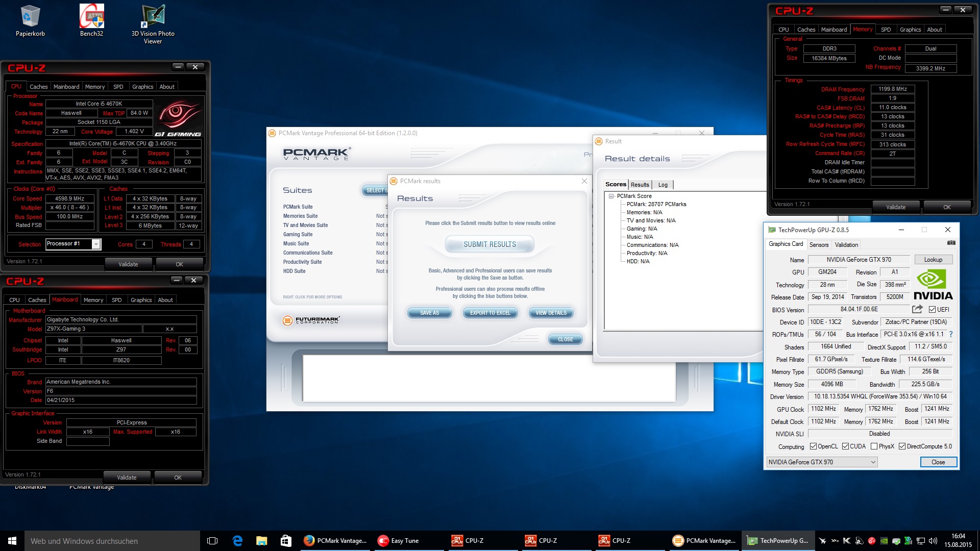Image resolution: width=980 pixels, height=551 pixels.
Task: Switch to the Firefox PCMark Vantage taskbar window
Action: click(335, 541)
